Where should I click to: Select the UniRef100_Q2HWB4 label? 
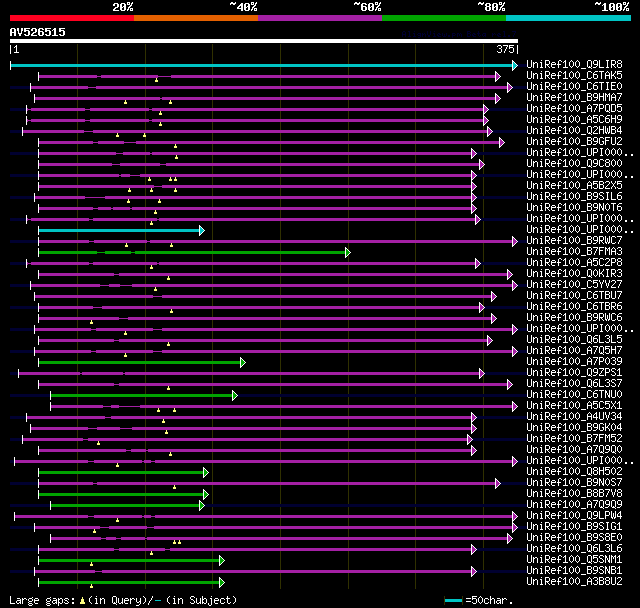574,131
